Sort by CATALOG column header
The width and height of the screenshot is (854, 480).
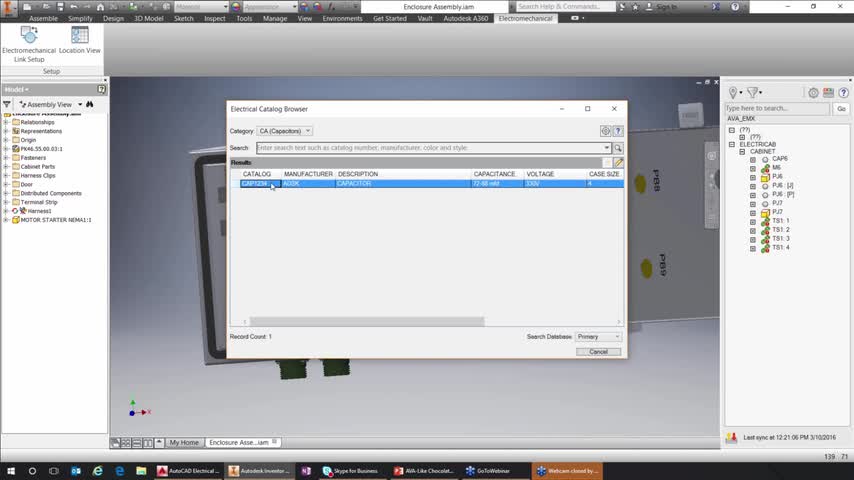(x=257, y=174)
